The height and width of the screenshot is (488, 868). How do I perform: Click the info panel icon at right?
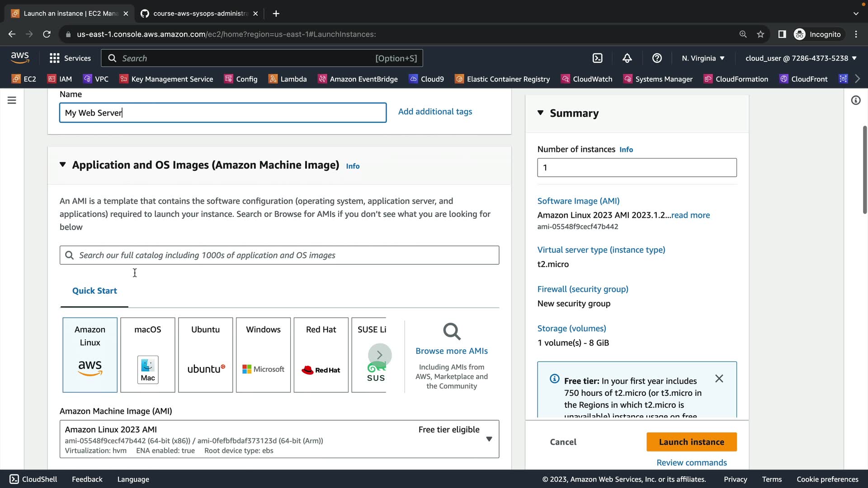pyautogui.click(x=855, y=100)
